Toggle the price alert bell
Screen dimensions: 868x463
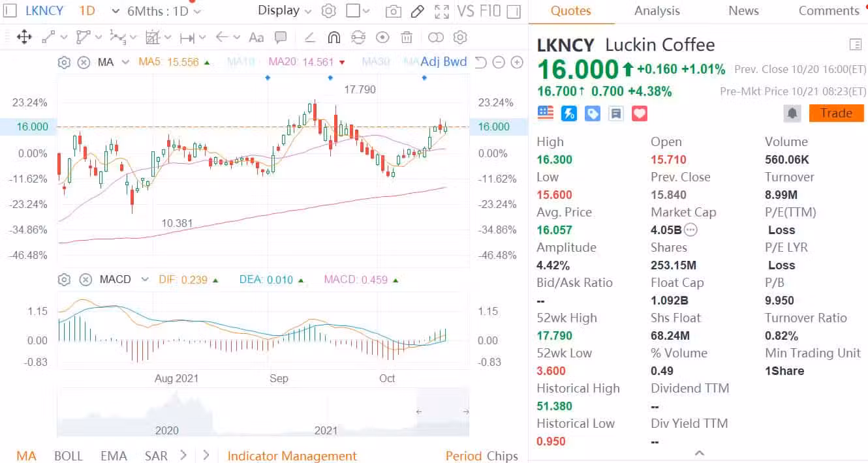(792, 113)
